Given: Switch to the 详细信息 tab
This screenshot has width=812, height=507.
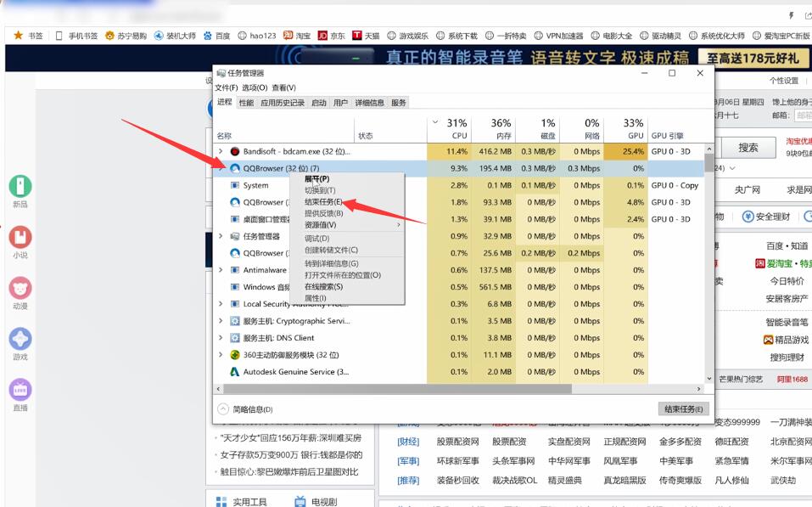Looking at the screenshot, I should 369,103.
